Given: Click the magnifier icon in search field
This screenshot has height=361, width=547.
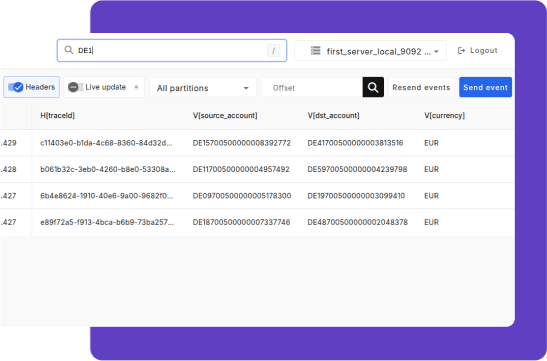Looking at the screenshot, I should (69, 50).
